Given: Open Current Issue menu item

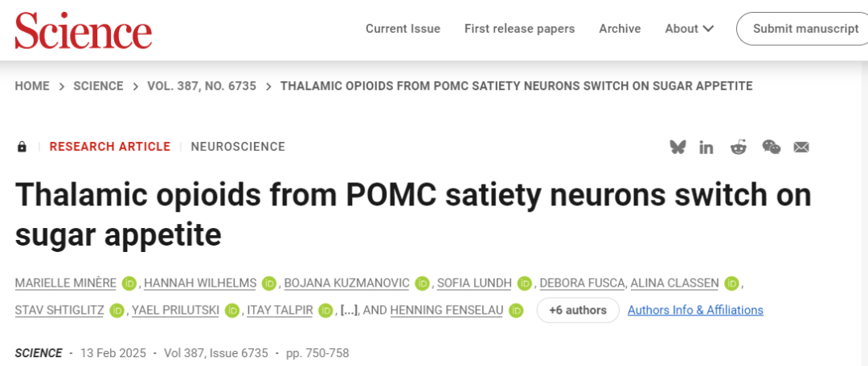Looking at the screenshot, I should pyautogui.click(x=403, y=29).
